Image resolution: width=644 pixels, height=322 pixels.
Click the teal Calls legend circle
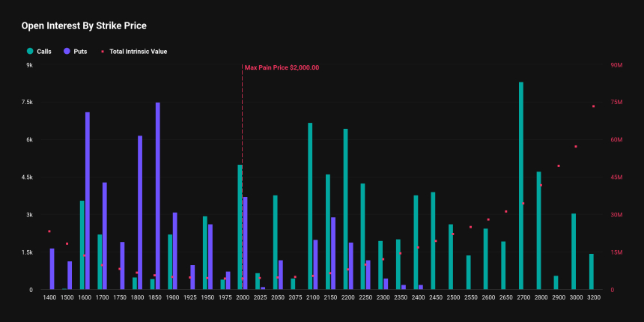click(x=30, y=52)
